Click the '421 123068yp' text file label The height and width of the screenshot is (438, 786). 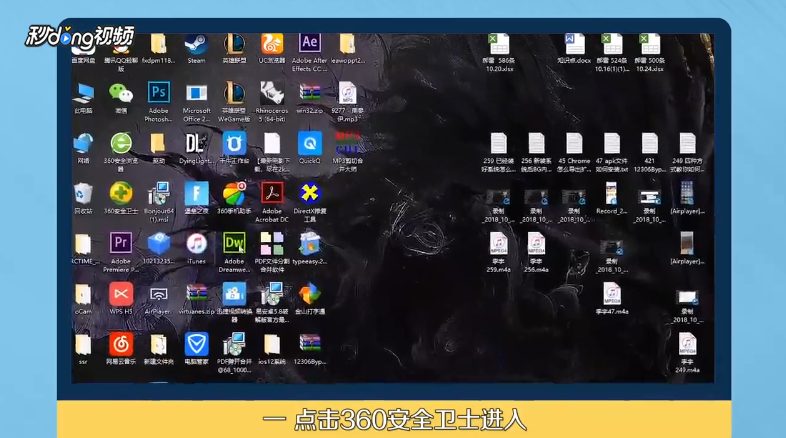[650, 165]
